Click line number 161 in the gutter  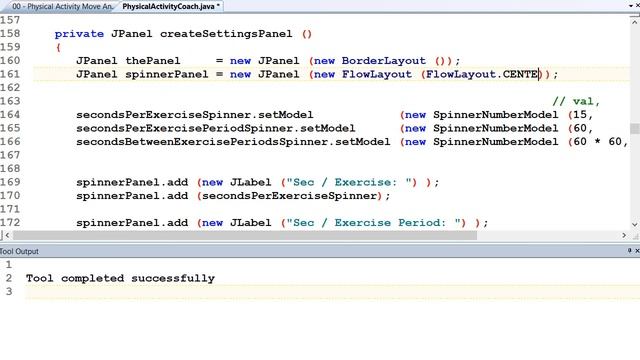click(x=10, y=74)
